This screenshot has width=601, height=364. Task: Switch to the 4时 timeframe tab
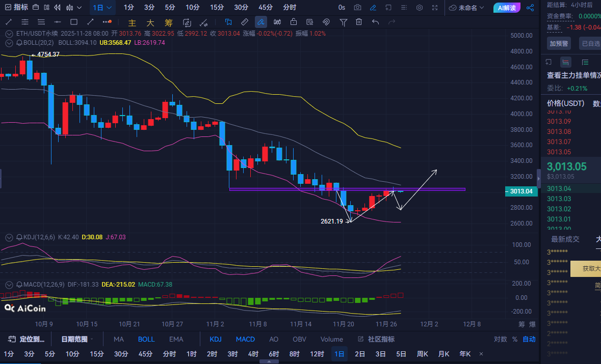coord(253,354)
